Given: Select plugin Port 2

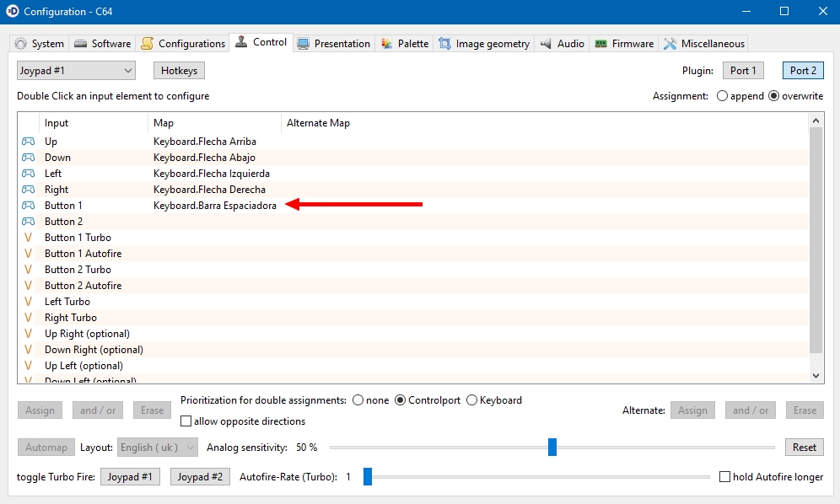Looking at the screenshot, I should [803, 71].
